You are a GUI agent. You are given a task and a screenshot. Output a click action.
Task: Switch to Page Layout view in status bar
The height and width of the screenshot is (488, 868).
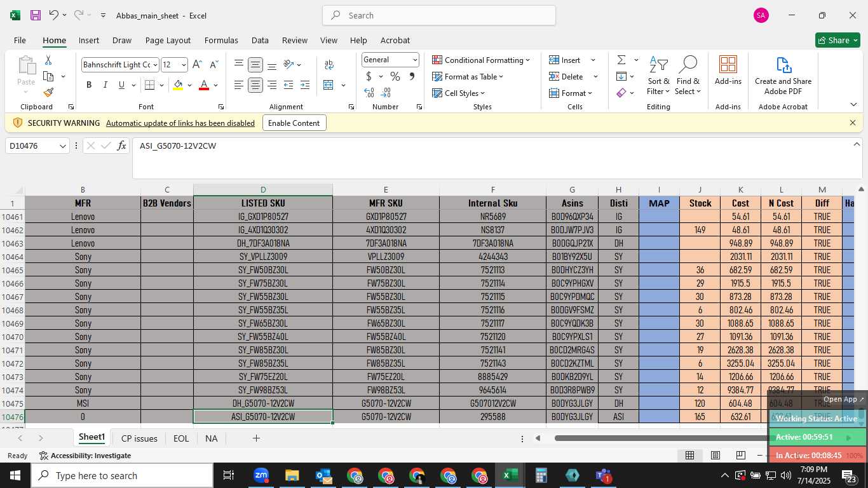(715, 455)
